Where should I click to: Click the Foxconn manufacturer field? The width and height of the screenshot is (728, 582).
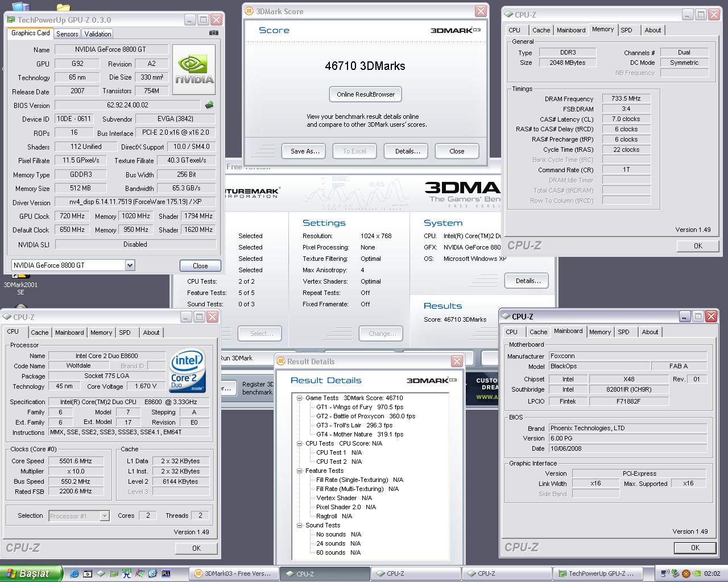coord(627,356)
